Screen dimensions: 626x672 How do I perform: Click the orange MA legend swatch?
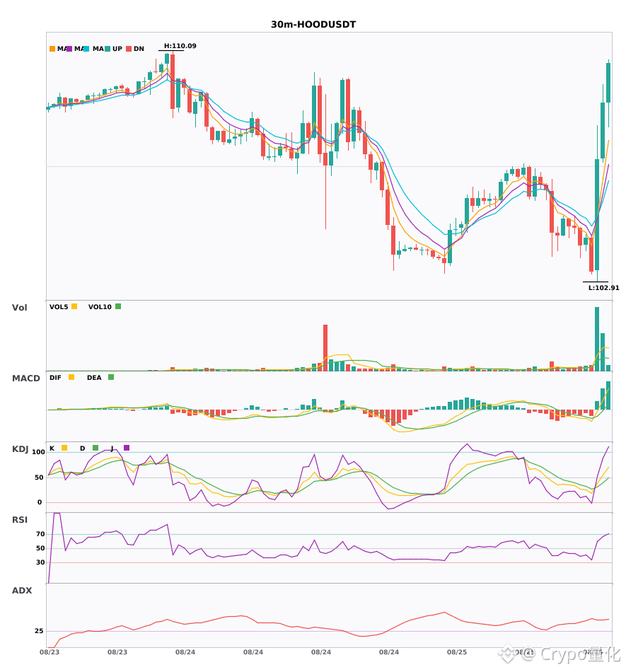pyautogui.click(x=52, y=49)
